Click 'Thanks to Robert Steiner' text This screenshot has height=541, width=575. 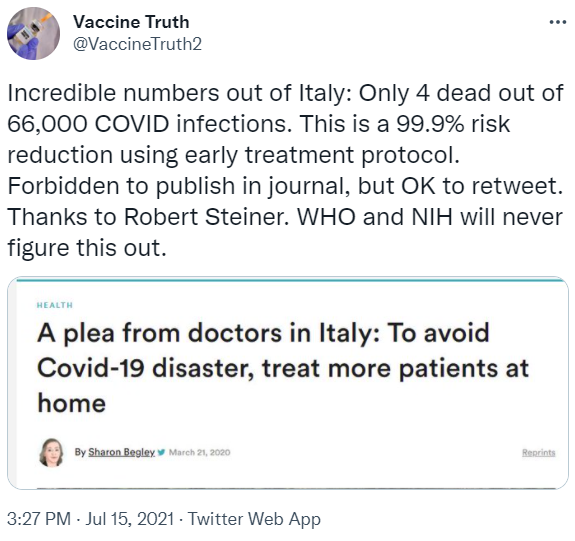click(149, 216)
